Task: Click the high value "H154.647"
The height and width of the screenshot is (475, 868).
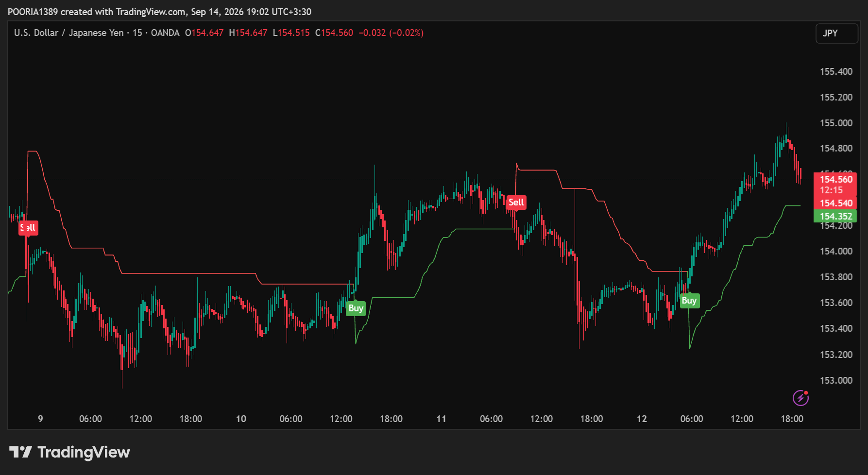Action: [248, 33]
